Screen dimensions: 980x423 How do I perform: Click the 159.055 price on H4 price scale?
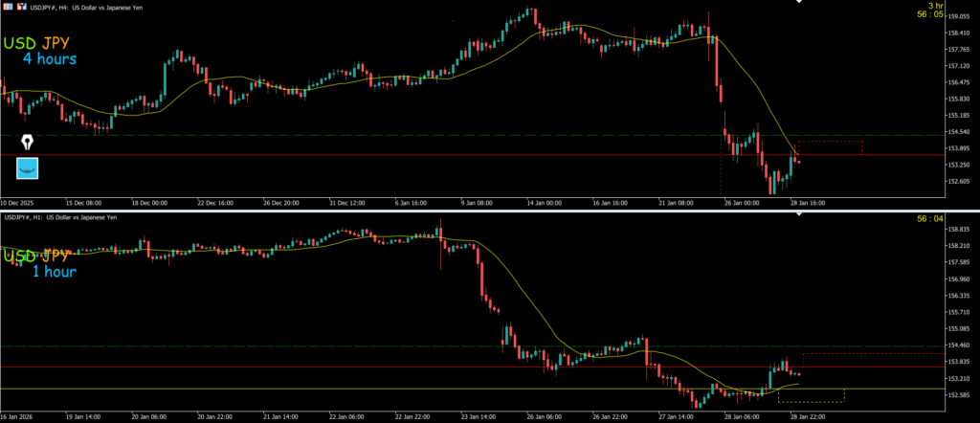(x=959, y=16)
